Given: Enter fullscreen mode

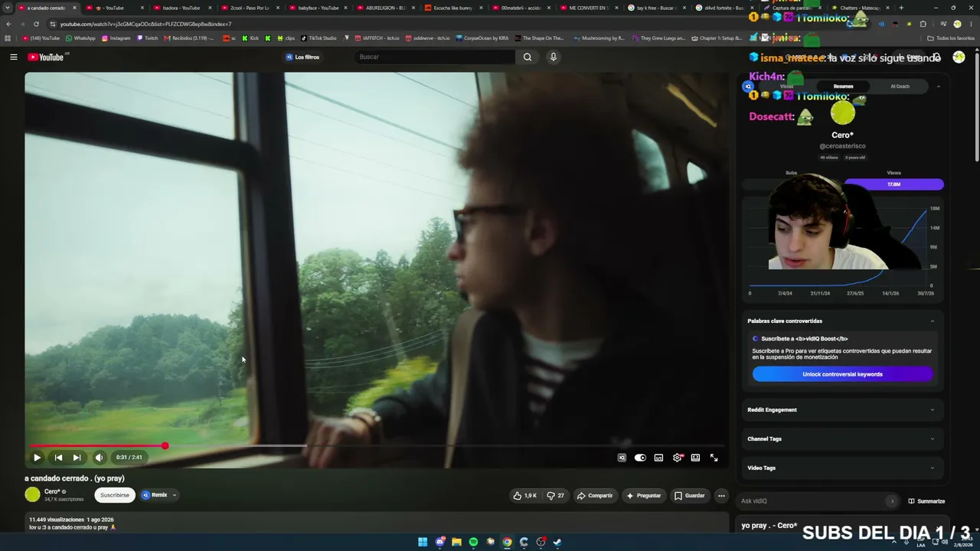Looking at the screenshot, I should point(714,458).
